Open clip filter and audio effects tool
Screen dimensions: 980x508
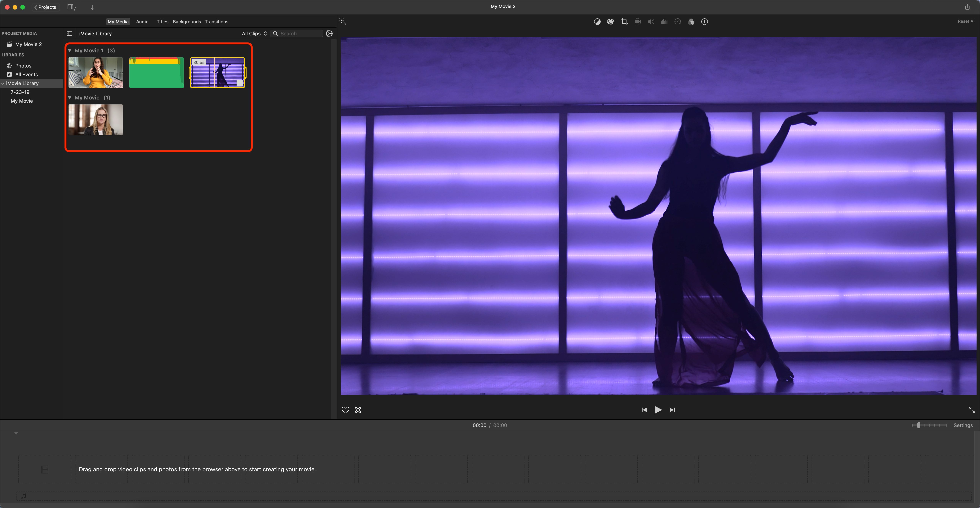pos(691,22)
